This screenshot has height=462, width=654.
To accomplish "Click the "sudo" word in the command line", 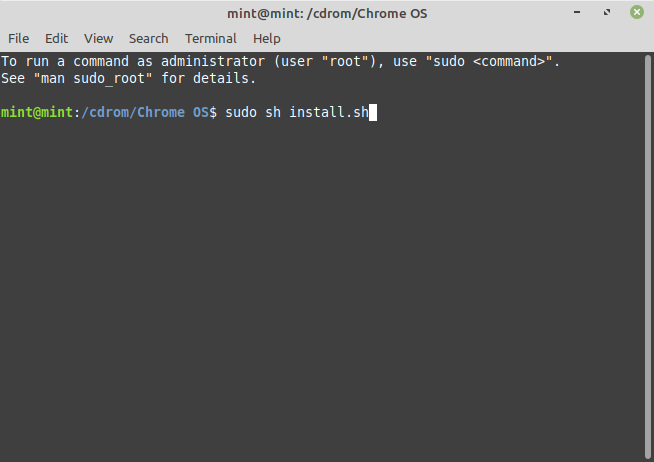I will tap(241, 112).
